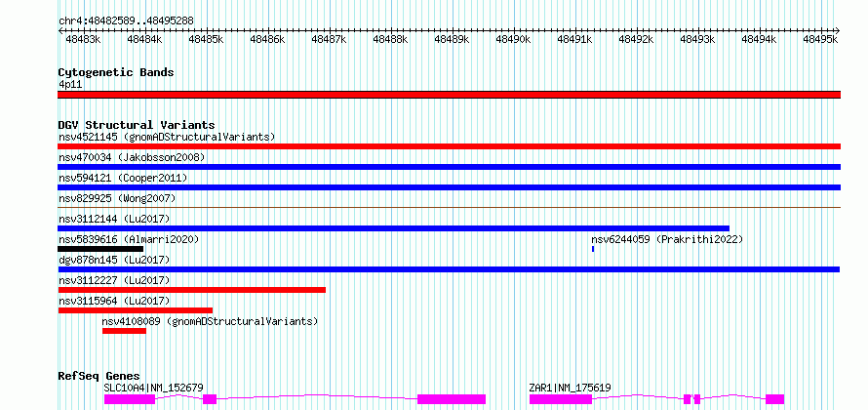
Task: Select the black nsv5839616 variant bar
Action: point(100,249)
